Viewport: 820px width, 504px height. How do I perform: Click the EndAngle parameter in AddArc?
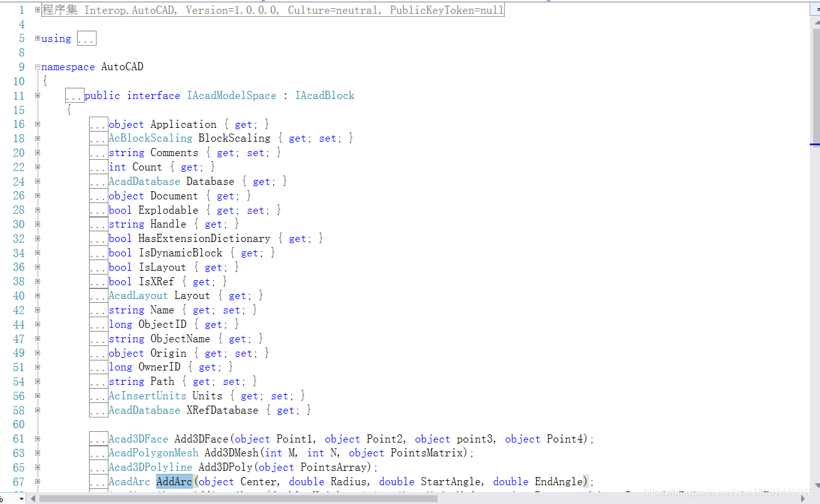click(559, 481)
